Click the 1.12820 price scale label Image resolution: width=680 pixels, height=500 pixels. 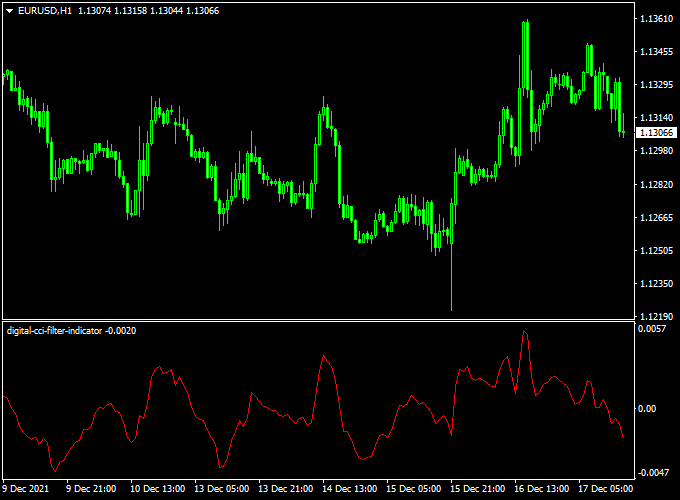(657, 185)
